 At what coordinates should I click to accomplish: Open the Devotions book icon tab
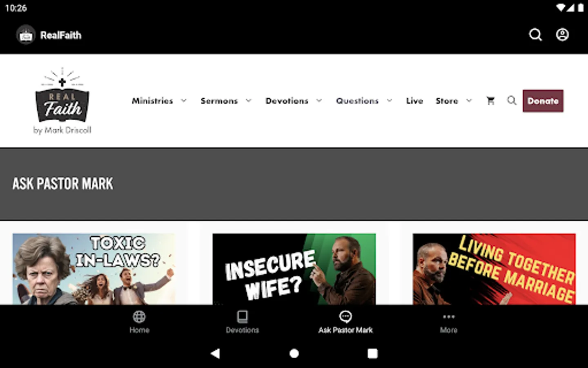click(x=242, y=317)
